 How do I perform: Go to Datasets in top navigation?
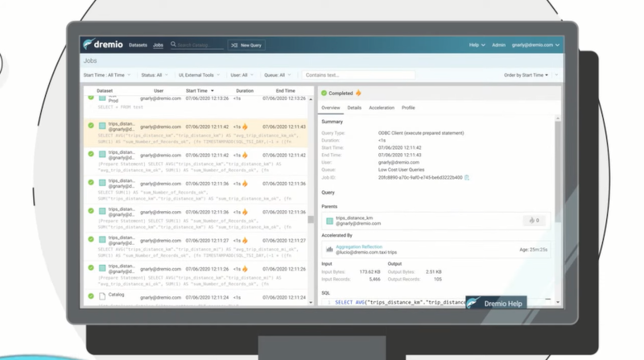point(138,45)
